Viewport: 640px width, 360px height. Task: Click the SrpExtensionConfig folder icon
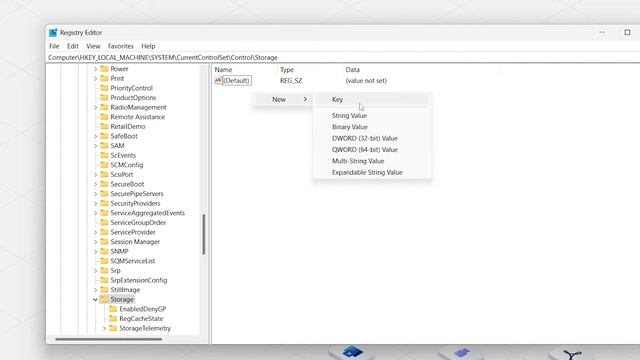104,280
